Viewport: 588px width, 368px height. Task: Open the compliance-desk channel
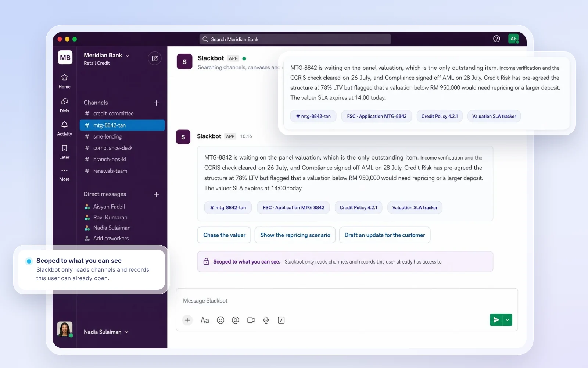[122, 148]
